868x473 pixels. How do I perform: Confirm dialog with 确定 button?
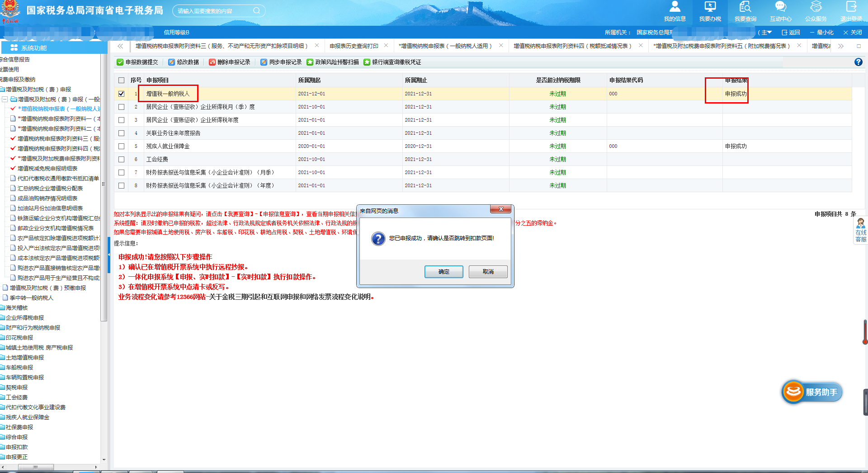[443, 271]
